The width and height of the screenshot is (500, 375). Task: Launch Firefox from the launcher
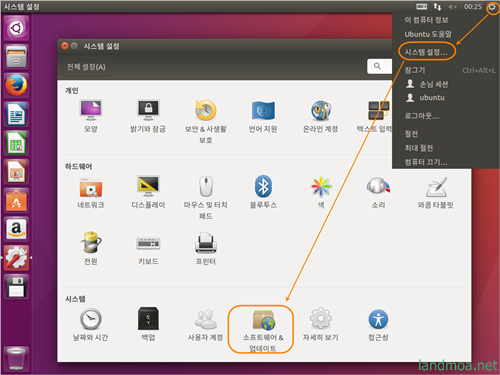pos(16,85)
